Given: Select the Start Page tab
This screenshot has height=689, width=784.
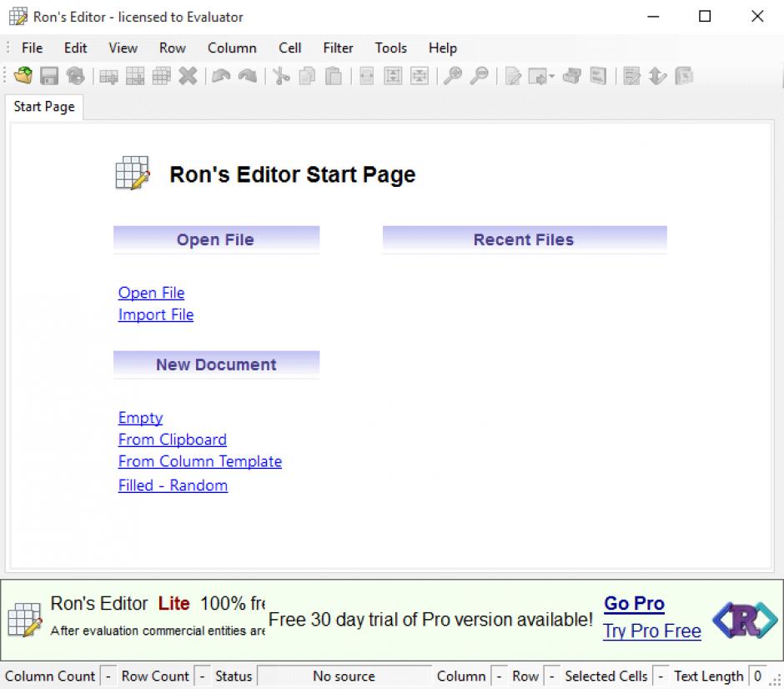Looking at the screenshot, I should pos(44,107).
